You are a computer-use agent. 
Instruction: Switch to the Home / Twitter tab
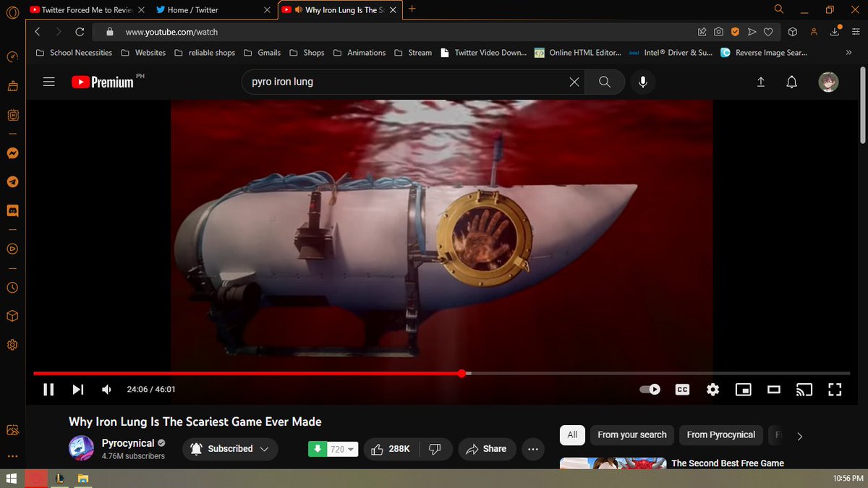[213, 10]
